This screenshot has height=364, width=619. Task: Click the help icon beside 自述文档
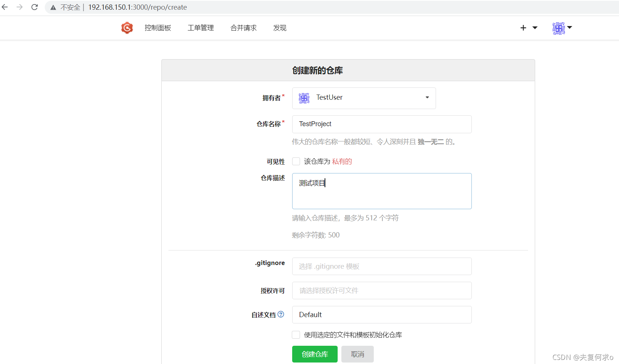click(281, 314)
